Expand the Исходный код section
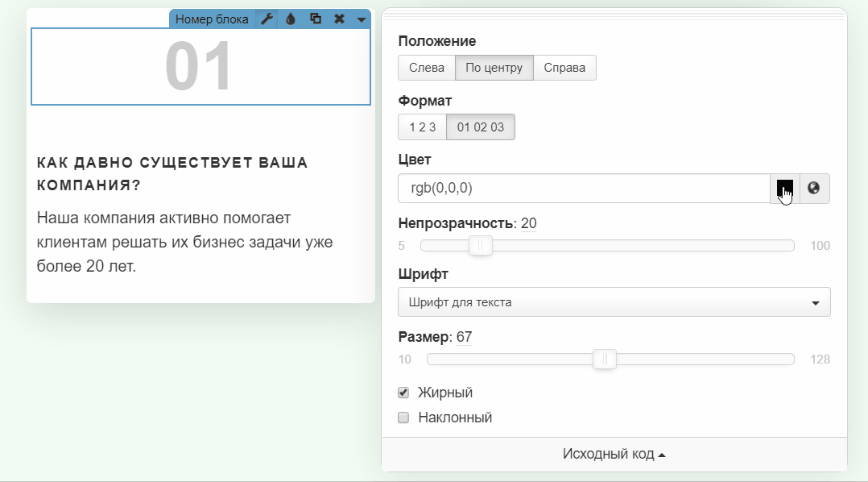 [x=614, y=455]
